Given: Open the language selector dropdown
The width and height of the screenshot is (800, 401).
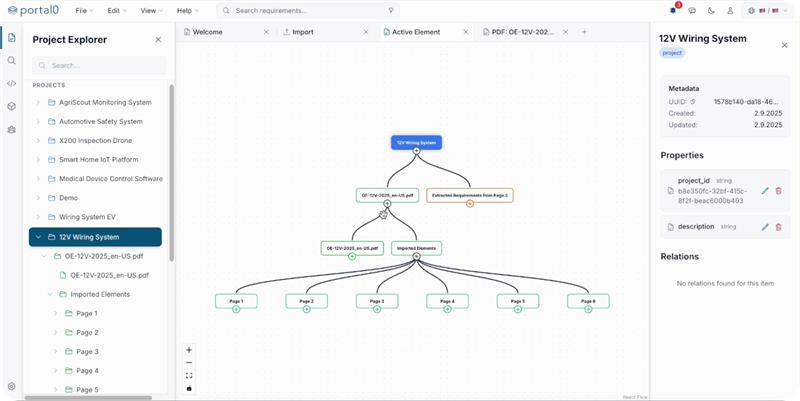Looking at the screenshot, I should [x=766, y=11].
